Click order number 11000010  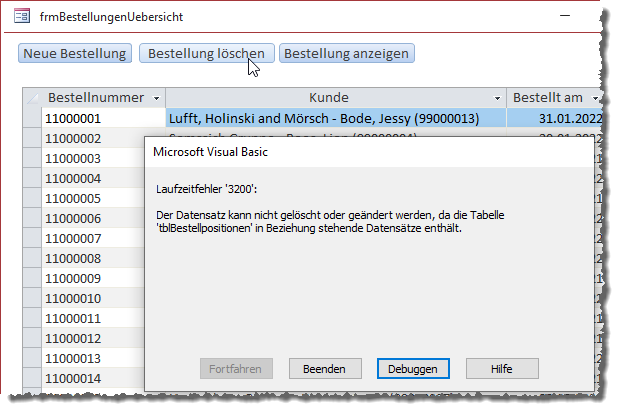click(x=93, y=298)
